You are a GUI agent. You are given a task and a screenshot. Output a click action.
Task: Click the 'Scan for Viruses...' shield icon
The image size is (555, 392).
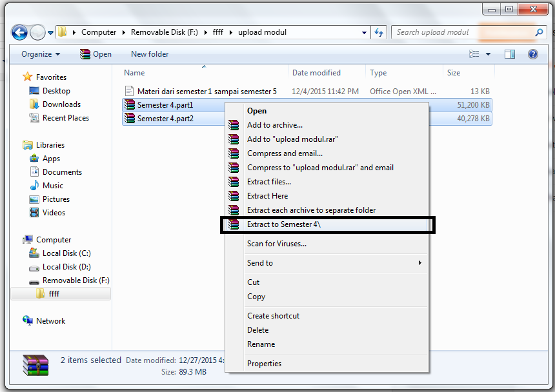point(233,244)
